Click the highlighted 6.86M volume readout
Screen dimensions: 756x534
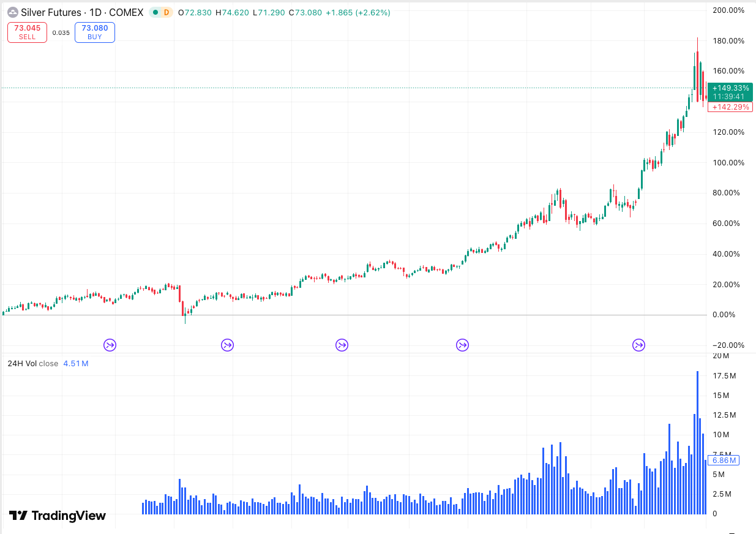point(724,460)
